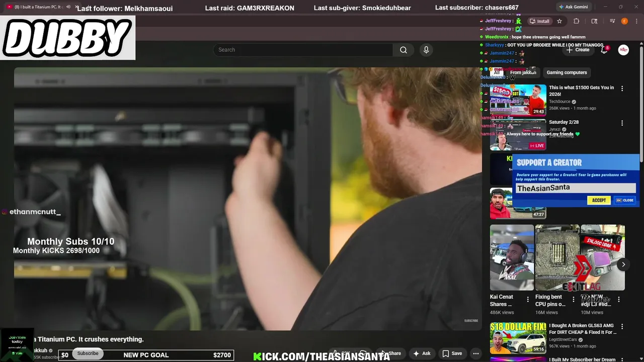Open options for Kai Cenat short
644x362 pixels.
coord(528,300)
